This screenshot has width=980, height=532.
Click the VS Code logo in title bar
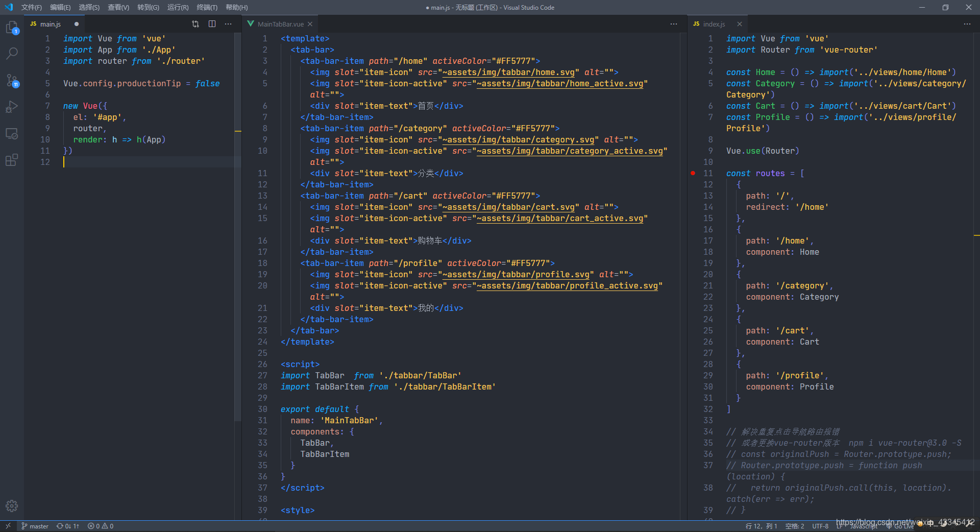pos(8,7)
